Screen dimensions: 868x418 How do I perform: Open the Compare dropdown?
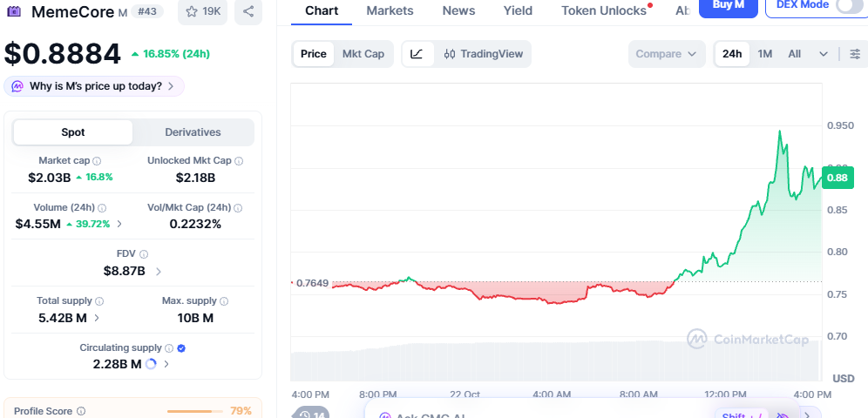click(667, 54)
